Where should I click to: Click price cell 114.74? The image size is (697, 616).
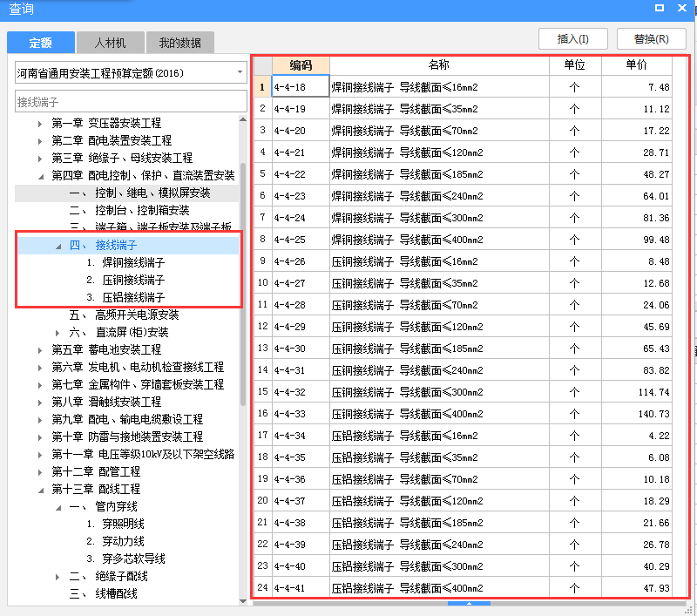click(637, 392)
